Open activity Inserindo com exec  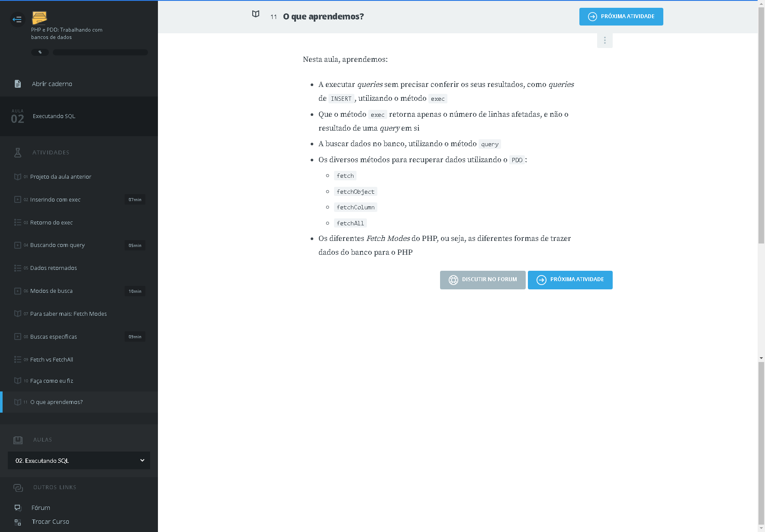pyautogui.click(x=55, y=200)
